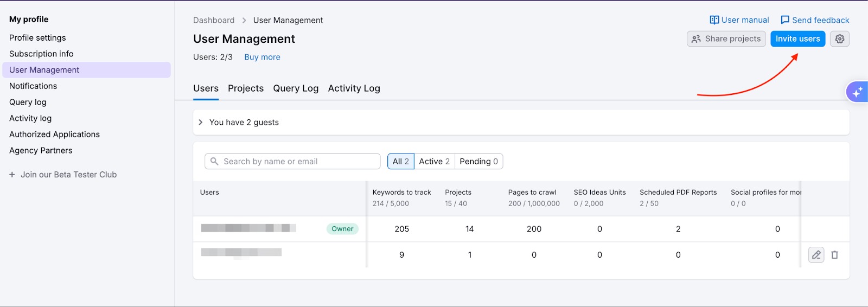Screen dimensions: 868x307
Task: Switch to the Activity Log tab
Action: click(354, 88)
